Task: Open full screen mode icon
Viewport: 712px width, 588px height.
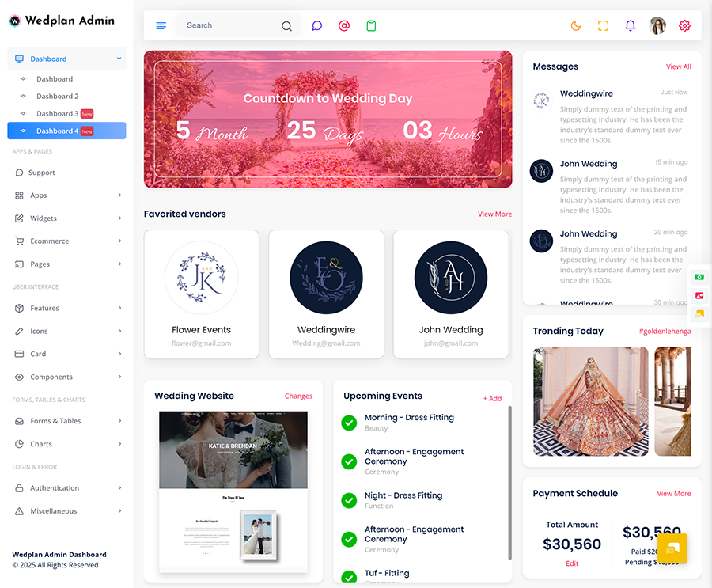Action: (603, 25)
